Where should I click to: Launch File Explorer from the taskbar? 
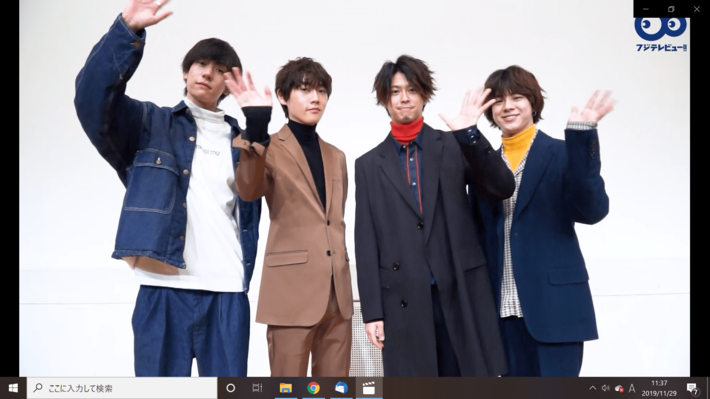(x=285, y=388)
